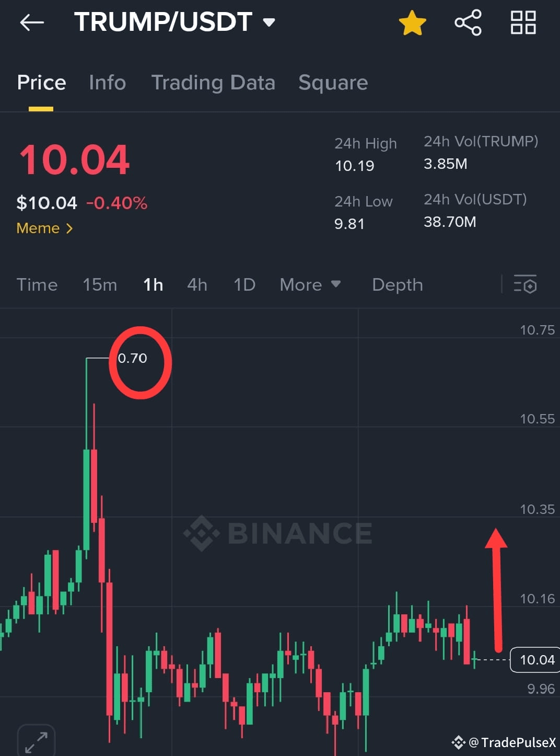Click the 10.04 current price marker
560x756 pixels.
(x=536, y=660)
